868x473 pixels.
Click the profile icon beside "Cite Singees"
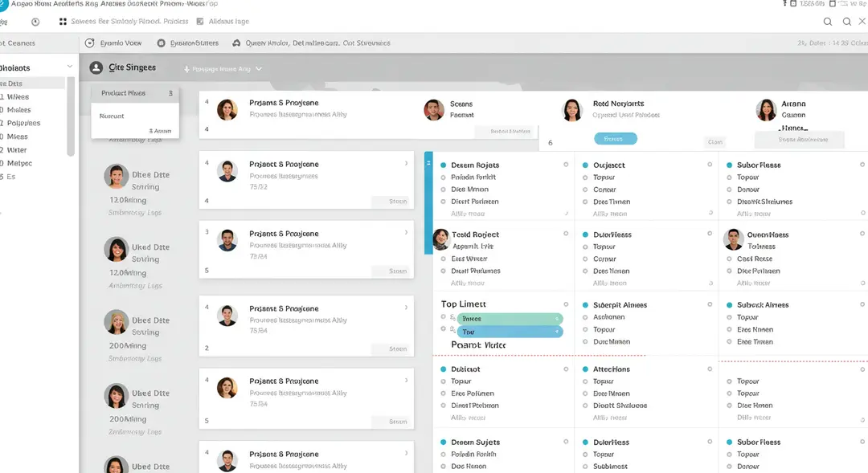pos(96,67)
